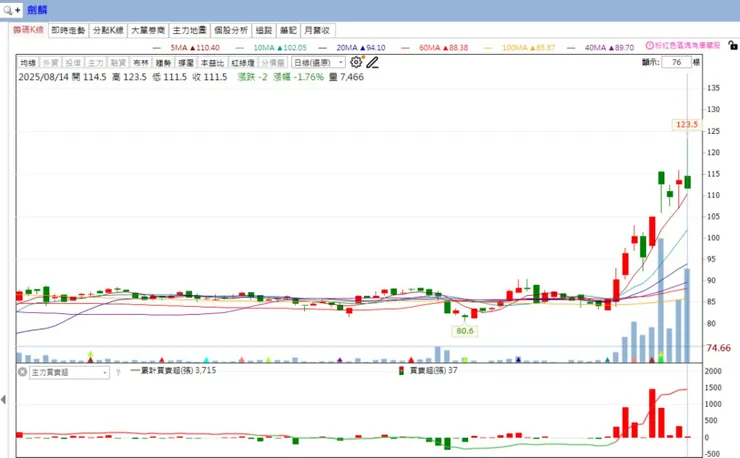Click the 10MA teal line color dash
740x458 pixels.
pos(240,48)
